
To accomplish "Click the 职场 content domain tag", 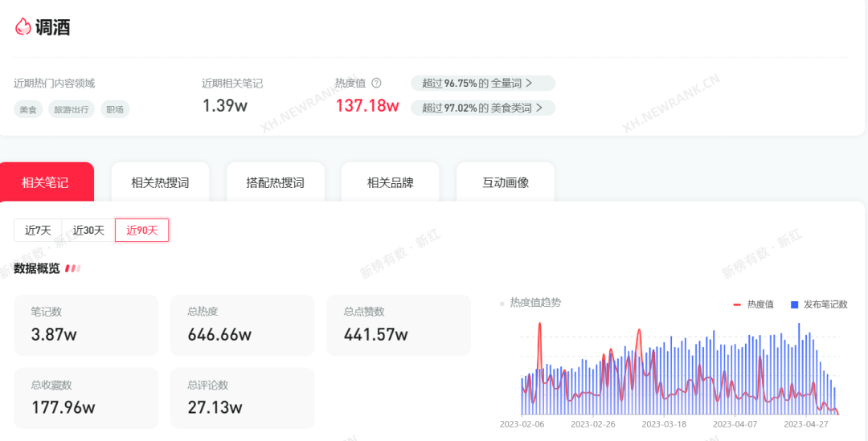I will [115, 109].
